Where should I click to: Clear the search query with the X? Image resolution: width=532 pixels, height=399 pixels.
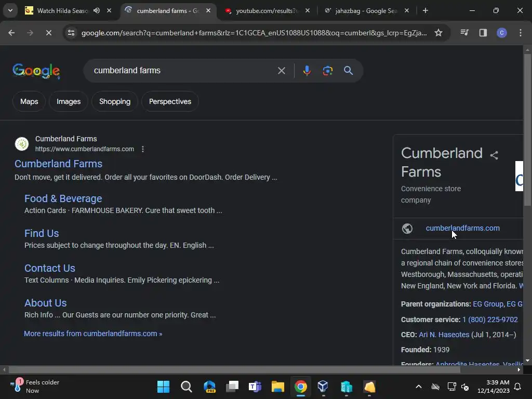coord(281,71)
